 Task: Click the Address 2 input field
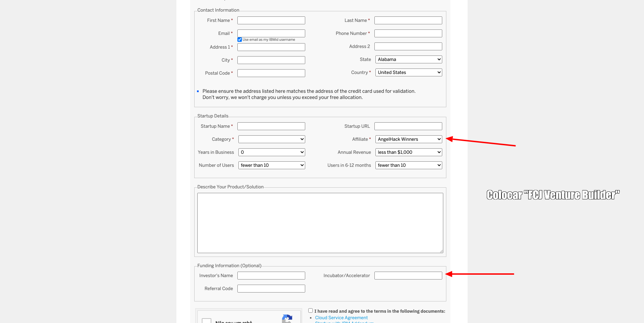coord(408,46)
